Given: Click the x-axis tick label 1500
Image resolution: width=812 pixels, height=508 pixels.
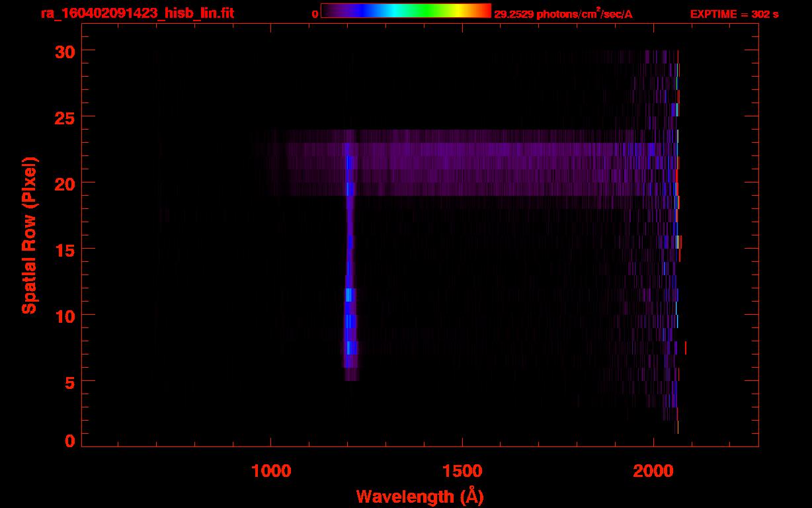Looking at the screenshot, I should (462, 470).
